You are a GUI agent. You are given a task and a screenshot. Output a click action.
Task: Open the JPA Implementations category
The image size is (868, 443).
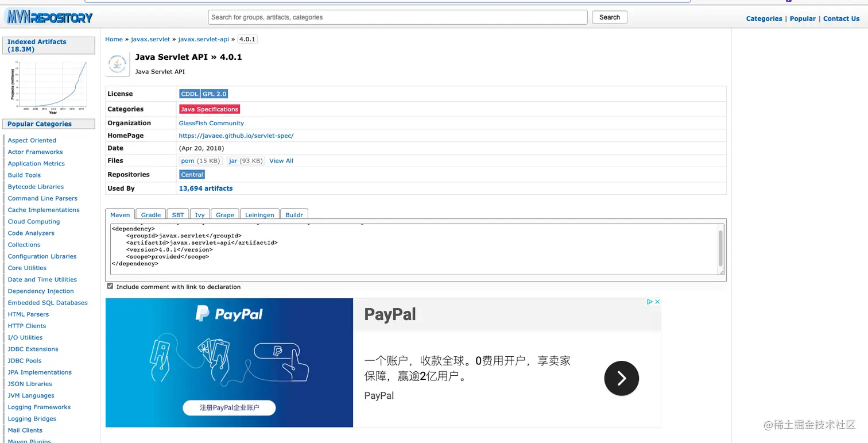pos(40,372)
